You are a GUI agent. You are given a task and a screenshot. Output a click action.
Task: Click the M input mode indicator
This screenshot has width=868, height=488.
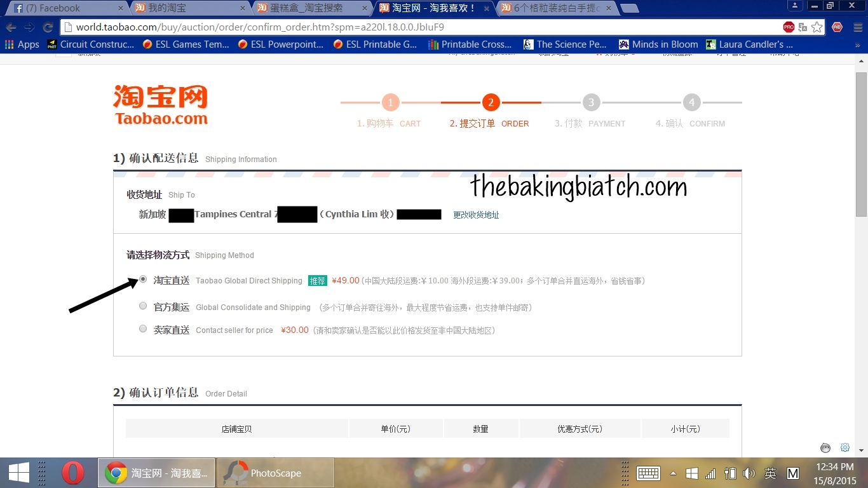pyautogui.click(x=793, y=473)
